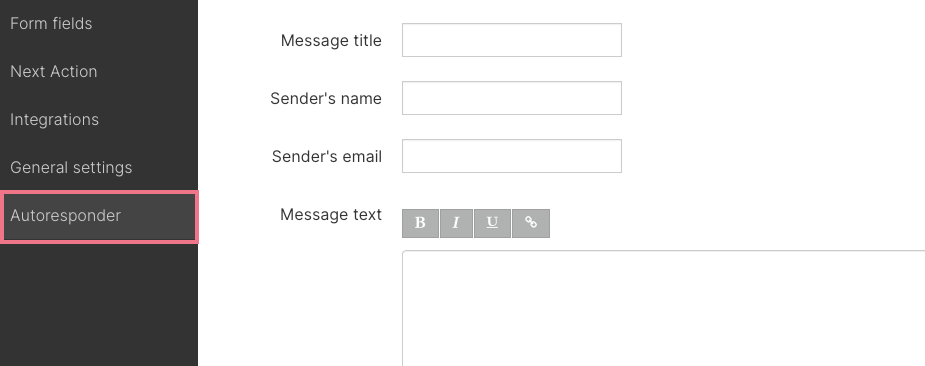Screen dimensions: 925x366
Task: Select the highlighted Autoresponder item
Action: 99,217
